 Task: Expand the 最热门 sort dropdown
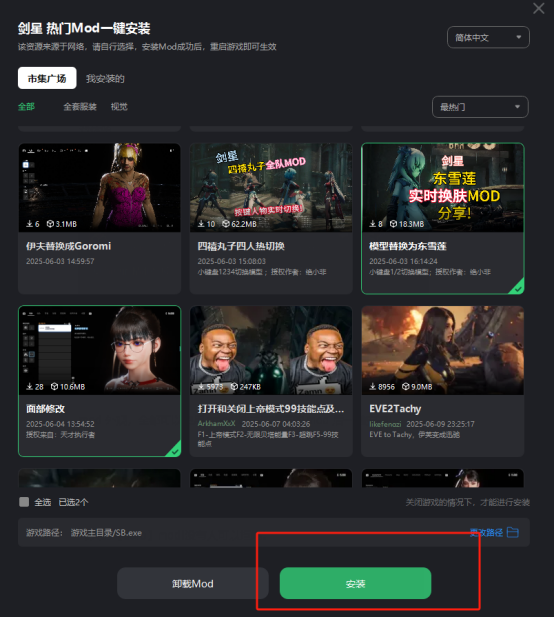point(480,107)
